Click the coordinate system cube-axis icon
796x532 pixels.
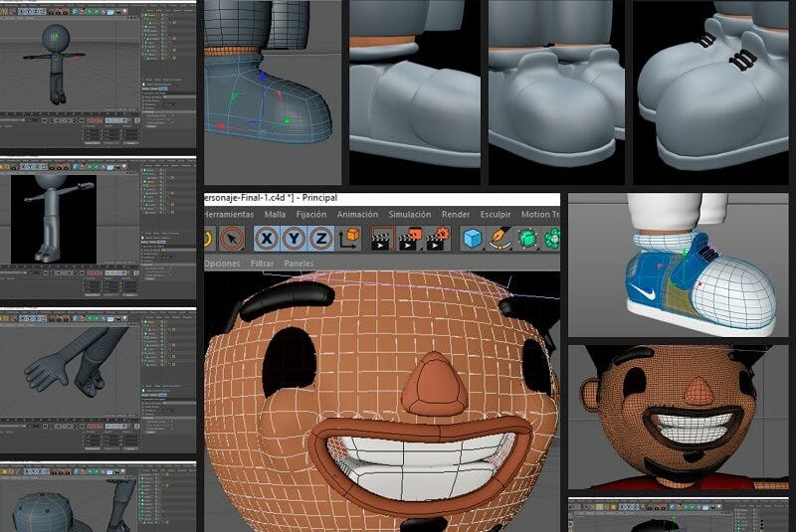click(349, 239)
